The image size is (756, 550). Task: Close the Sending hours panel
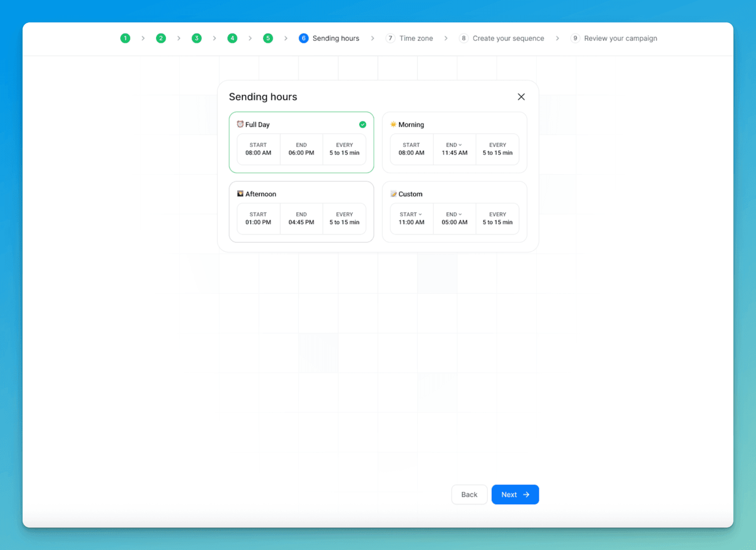click(521, 97)
